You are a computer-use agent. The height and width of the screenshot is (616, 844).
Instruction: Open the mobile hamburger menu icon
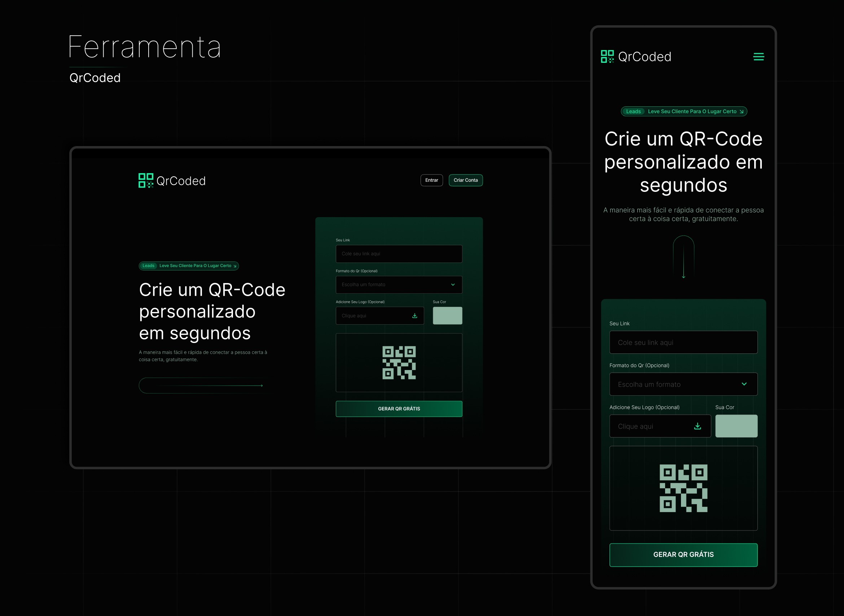point(758,57)
